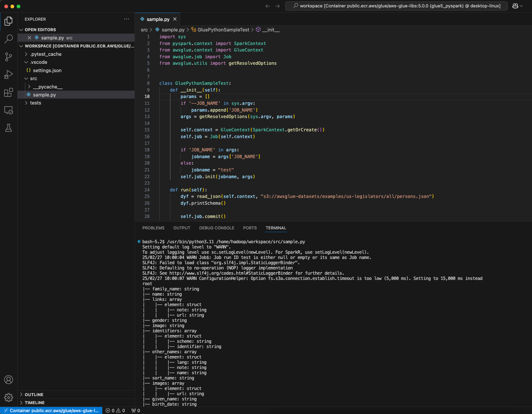Expand the TIMELINE section
Viewport: 532px width, 414px height.
[x=35, y=403]
